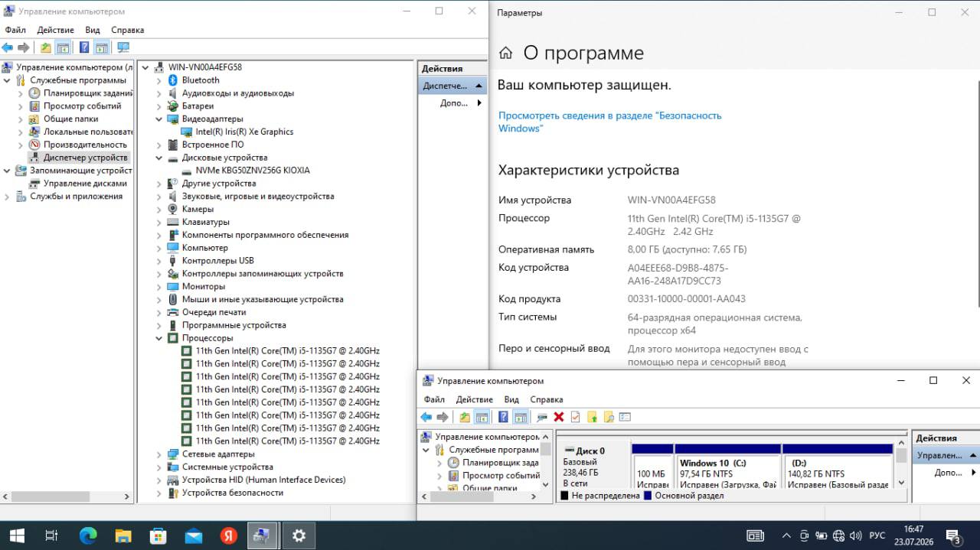This screenshot has width=980, height=550.
Task: Open Task View on the taskbar
Action: (x=51, y=535)
